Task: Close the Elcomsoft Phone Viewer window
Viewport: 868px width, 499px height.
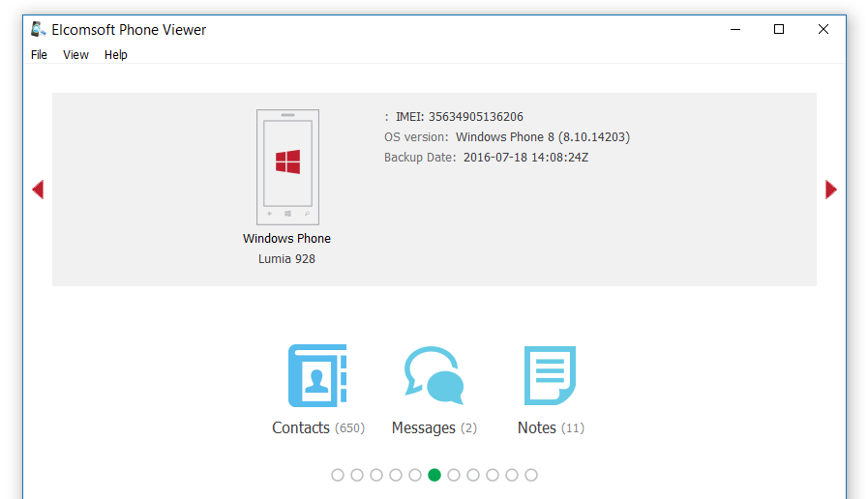Action: 823,29
